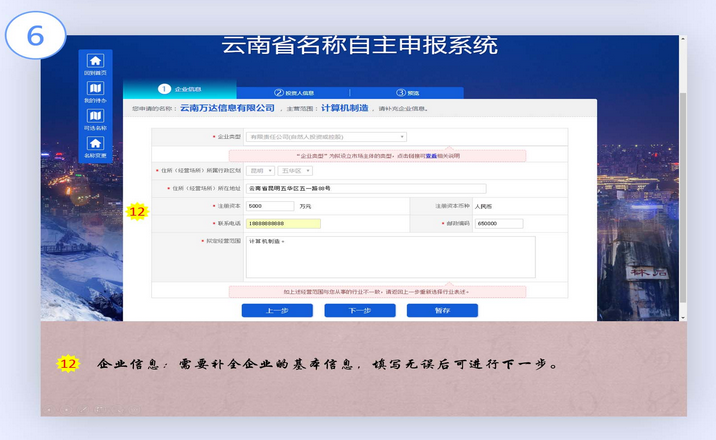Open 可选名称 sidebar icon

coord(95,117)
